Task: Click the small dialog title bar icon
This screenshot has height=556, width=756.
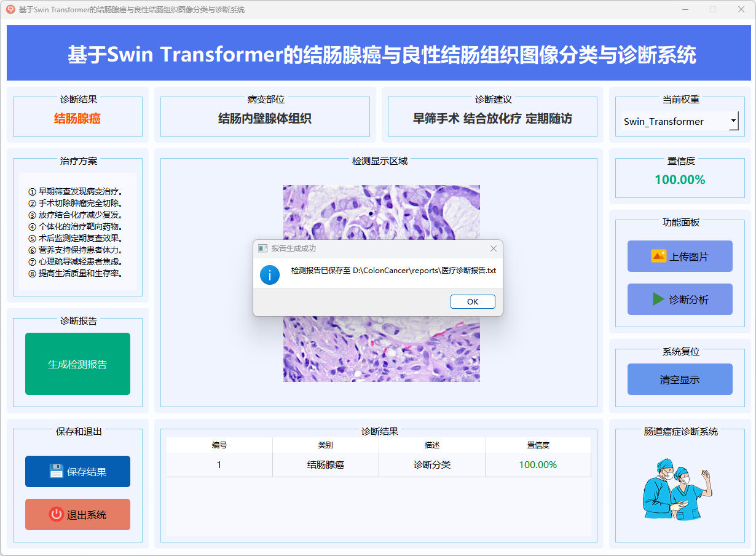Action: pyautogui.click(x=262, y=248)
